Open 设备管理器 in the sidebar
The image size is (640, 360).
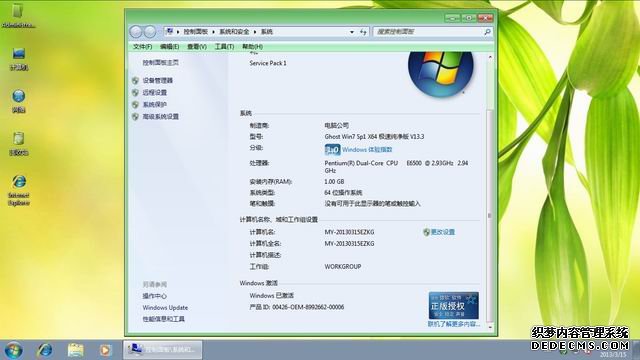(x=158, y=81)
